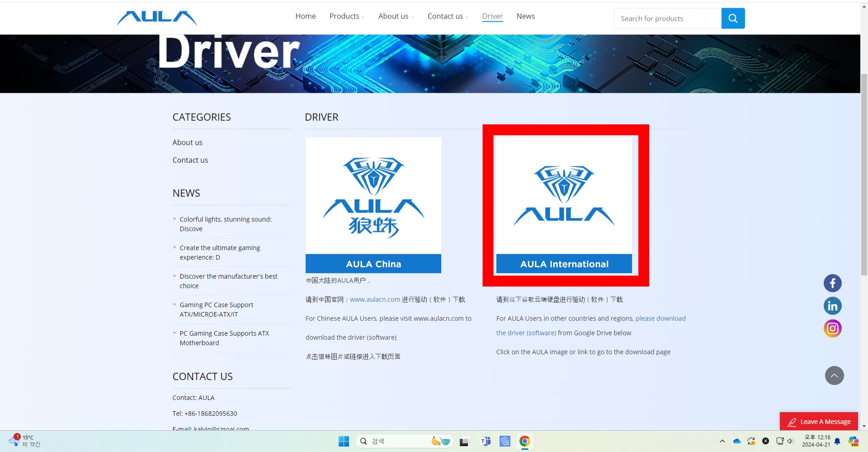
Task: Show hidden system tray icons
Action: [722, 441]
